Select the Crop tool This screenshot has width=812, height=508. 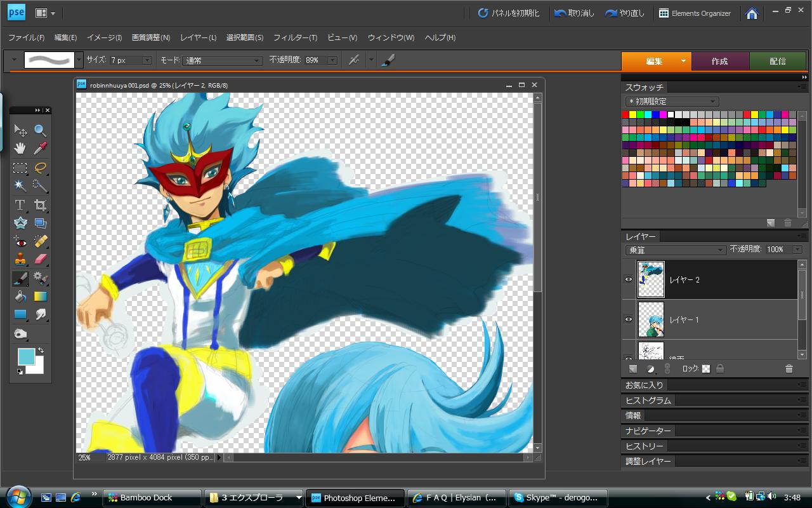[x=40, y=205]
